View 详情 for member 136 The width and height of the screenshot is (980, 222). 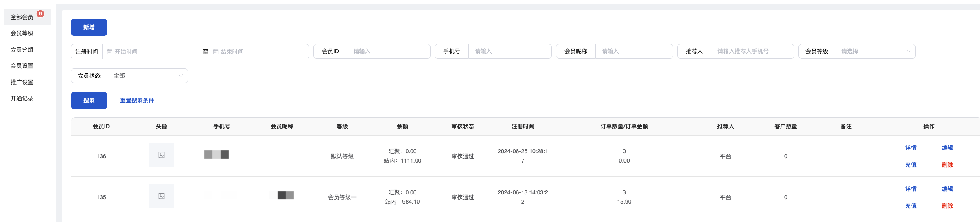pyautogui.click(x=911, y=148)
